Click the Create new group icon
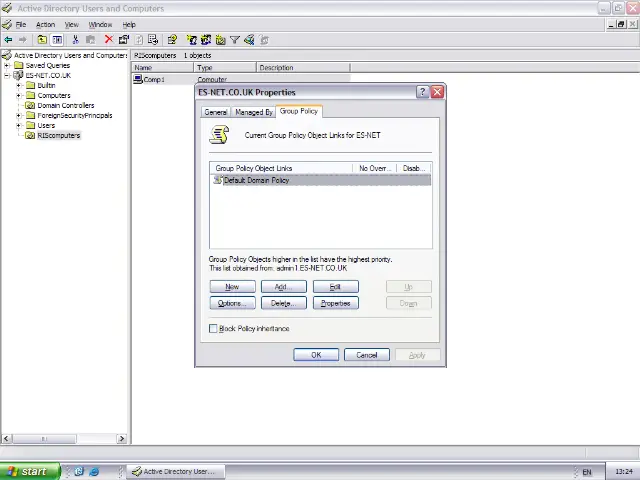The width and height of the screenshot is (640, 480). (x=206, y=40)
